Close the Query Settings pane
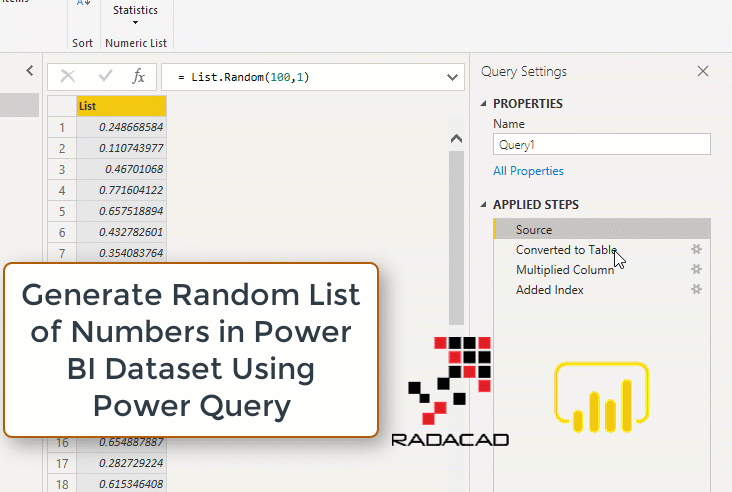 tap(703, 71)
